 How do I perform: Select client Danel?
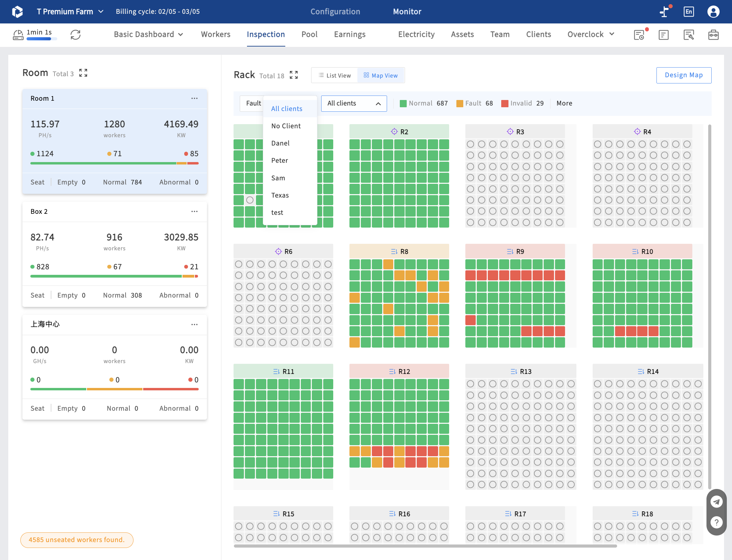[290, 143]
